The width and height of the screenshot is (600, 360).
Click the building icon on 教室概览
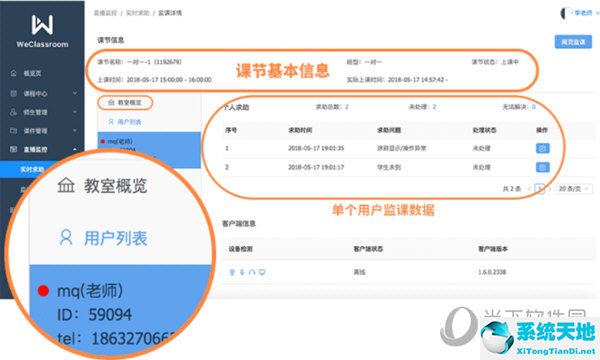[111, 103]
